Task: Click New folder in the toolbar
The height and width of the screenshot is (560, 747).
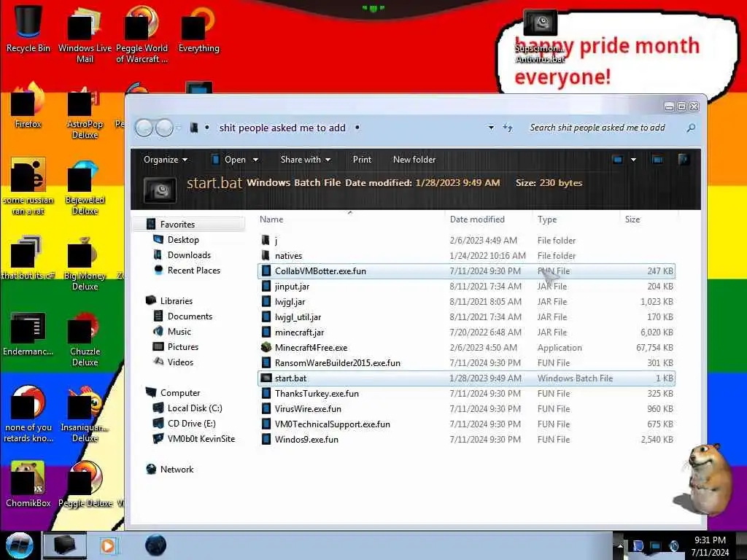Action: coord(414,160)
